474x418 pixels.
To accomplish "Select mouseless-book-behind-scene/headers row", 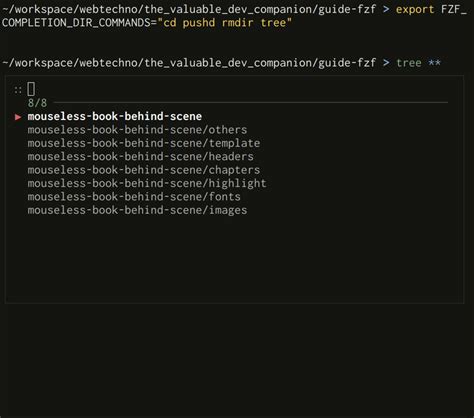I will pyautogui.click(x=140, y=157).
